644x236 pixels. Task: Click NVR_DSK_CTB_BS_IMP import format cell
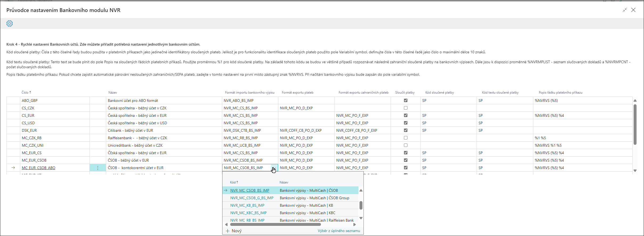[x=250, y=130]
